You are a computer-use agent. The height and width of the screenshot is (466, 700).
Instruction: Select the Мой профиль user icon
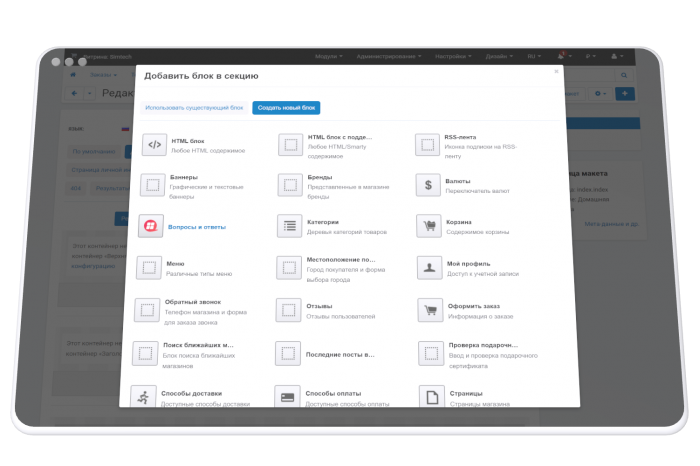[429, 268]
